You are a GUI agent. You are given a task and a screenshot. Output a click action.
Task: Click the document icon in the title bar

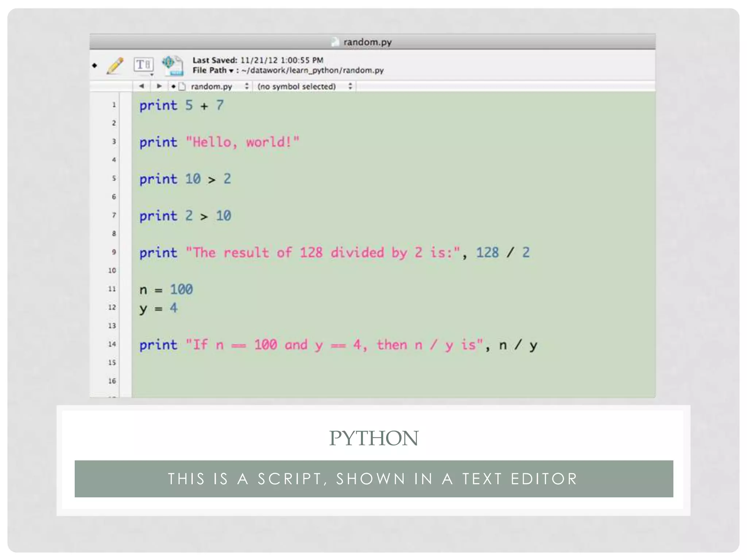click(335, 42)
